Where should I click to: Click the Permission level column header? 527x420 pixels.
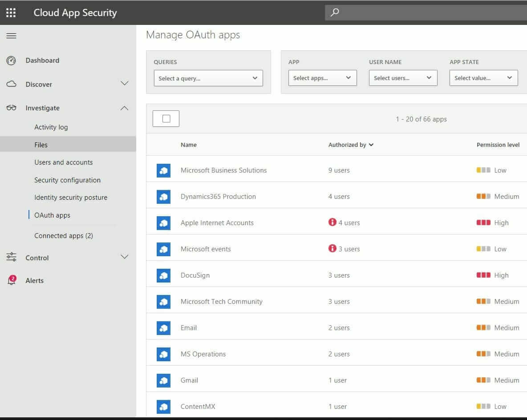[498, 145]
